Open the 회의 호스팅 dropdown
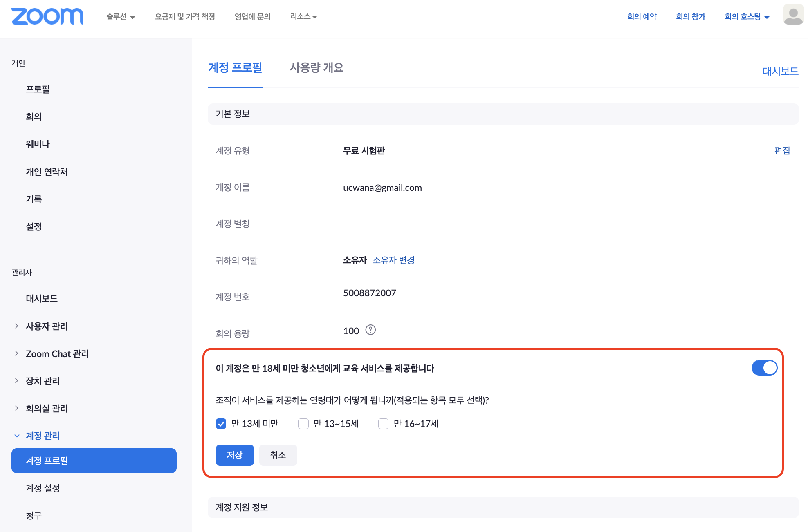The image size is (808, 532). pyautogui.click(x=747, y=17)
